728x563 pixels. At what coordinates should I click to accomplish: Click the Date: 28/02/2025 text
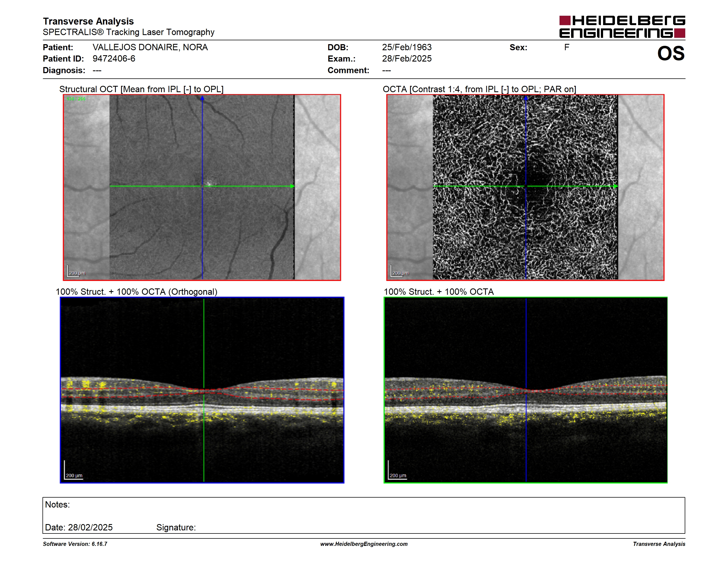tap(79, 527)
